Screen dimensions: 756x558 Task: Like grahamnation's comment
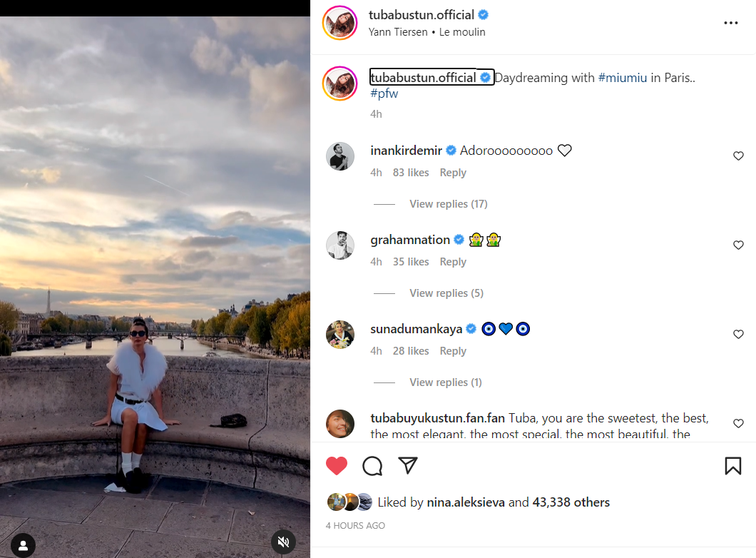tap(738, 245)
